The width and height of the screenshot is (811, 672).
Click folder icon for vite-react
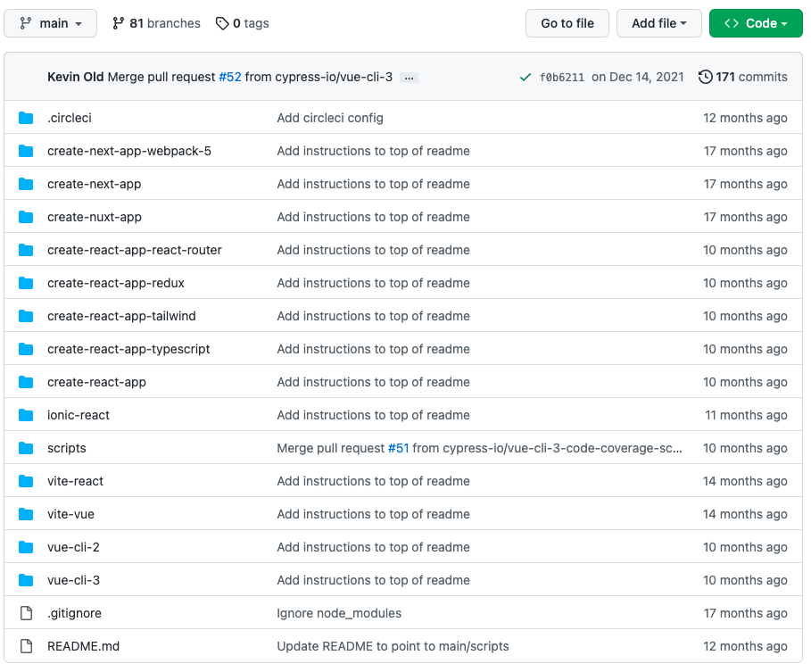[26, 482]
